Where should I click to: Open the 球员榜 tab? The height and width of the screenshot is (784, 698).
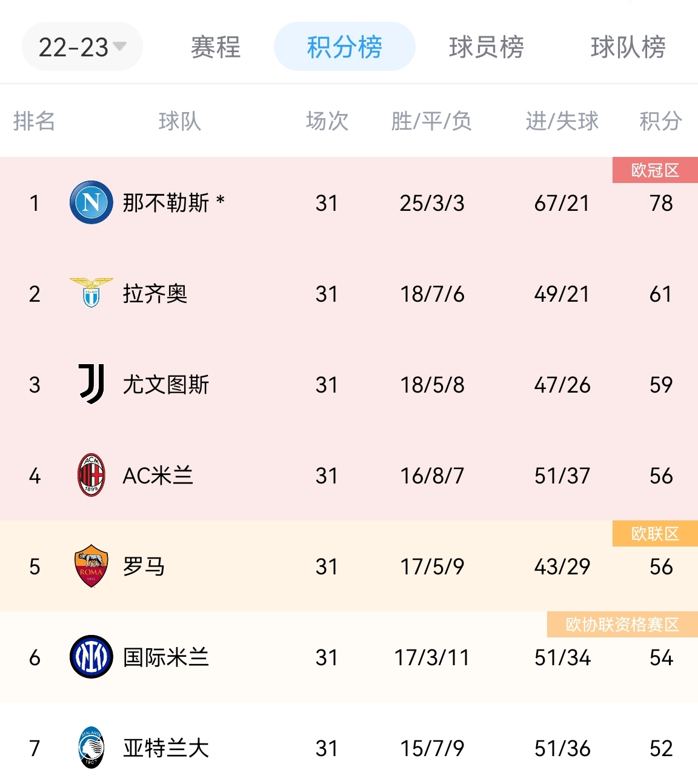click(487, 47)
